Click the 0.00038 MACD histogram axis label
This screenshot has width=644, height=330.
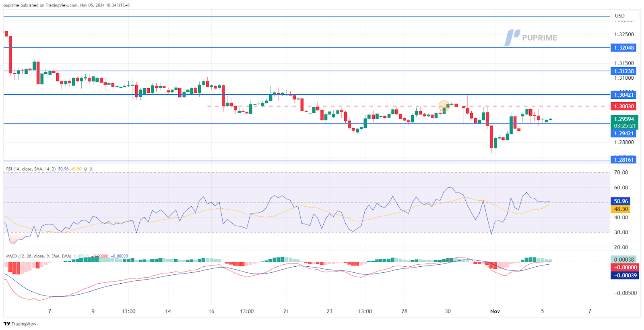624,259
